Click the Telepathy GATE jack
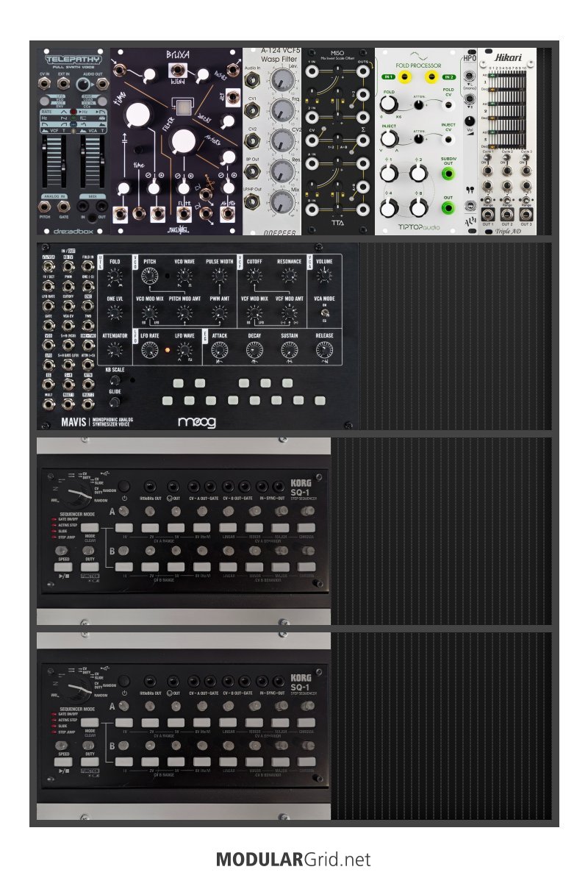The height and width of the screenshot is (875, 588). (64, 207)
